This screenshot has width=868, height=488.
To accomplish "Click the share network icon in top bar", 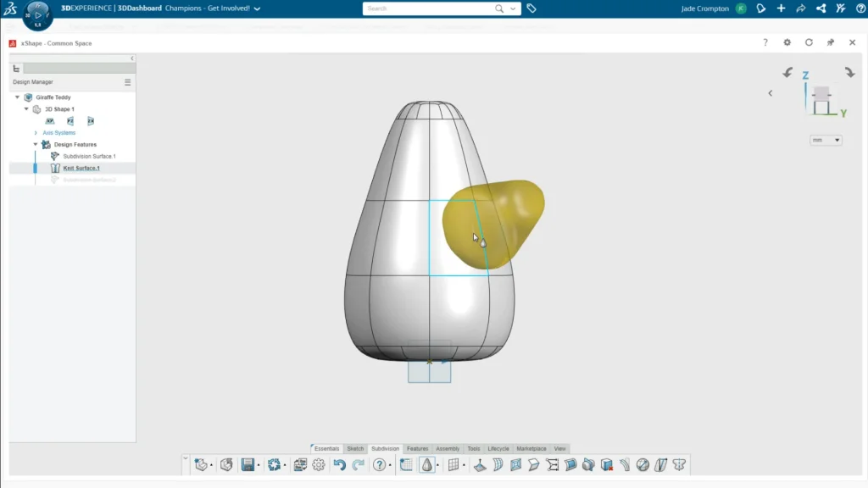I will click(821, 8).
